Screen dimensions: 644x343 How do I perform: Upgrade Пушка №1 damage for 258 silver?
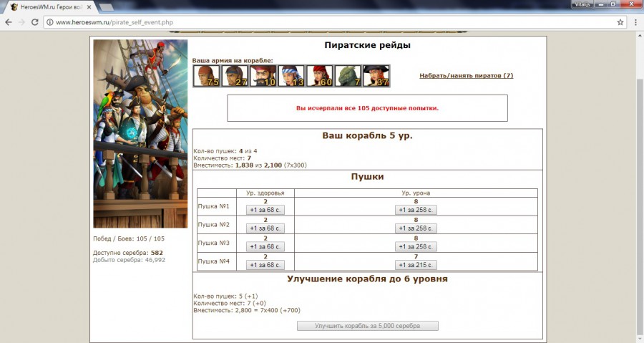pyautogui.click(x=416, y=210)
